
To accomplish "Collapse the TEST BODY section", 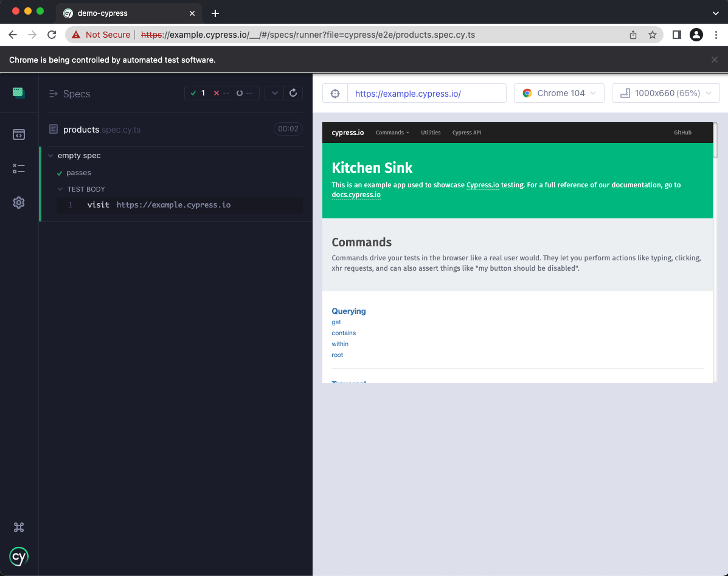I will 59,189.
